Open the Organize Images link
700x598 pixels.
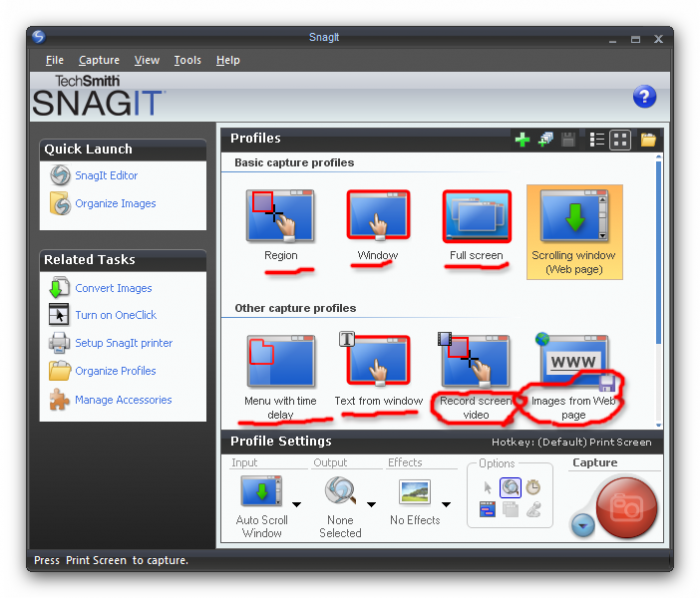pos(116,203)
